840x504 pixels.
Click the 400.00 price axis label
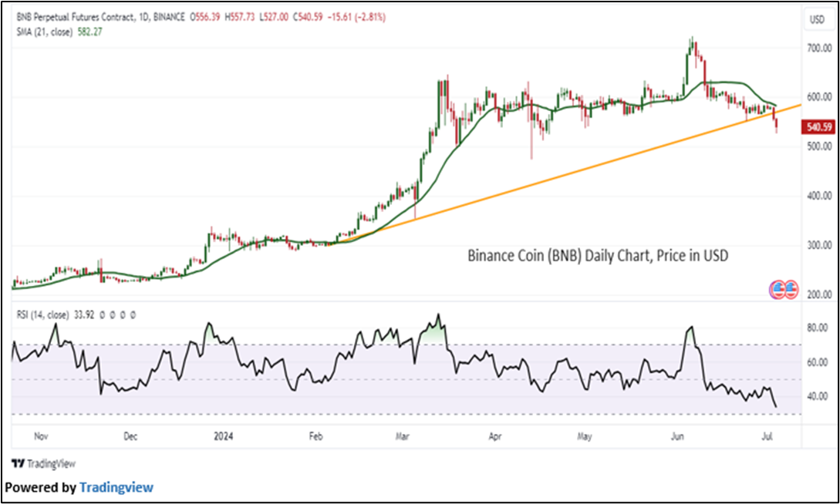pos(820,197)
